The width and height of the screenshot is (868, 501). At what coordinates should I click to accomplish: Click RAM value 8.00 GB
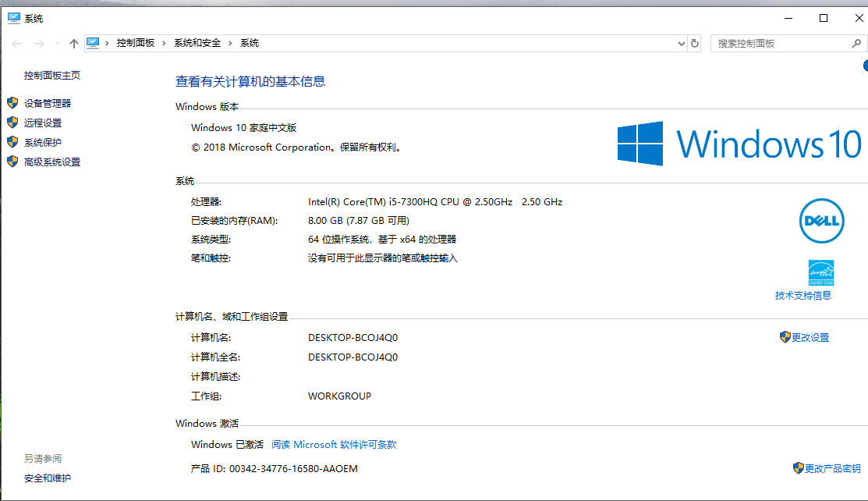click(359, 221)
